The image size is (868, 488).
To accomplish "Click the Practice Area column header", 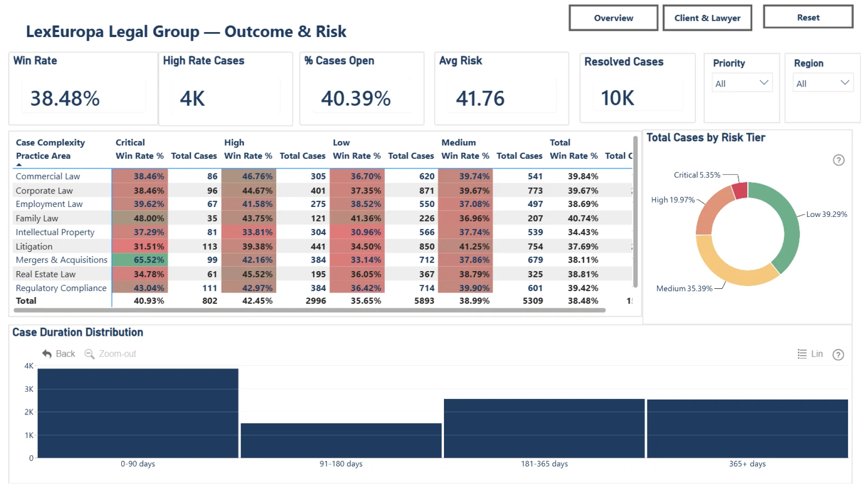I will click(43, 156).
